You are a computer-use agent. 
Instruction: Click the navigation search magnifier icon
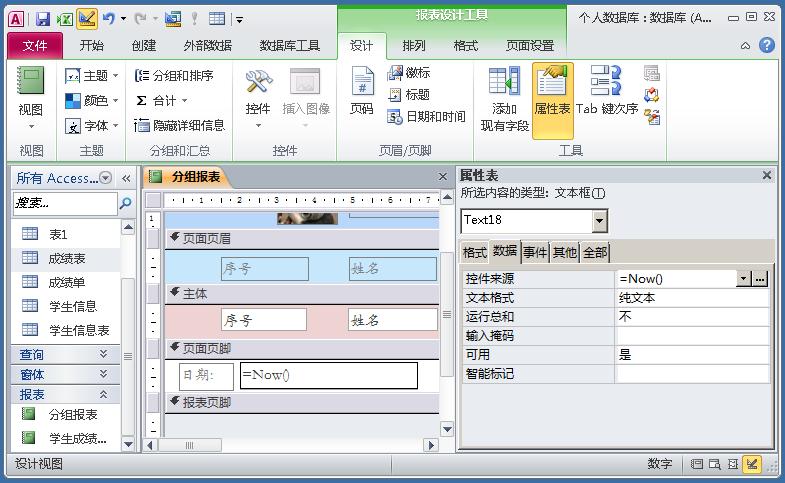point(126,203)
